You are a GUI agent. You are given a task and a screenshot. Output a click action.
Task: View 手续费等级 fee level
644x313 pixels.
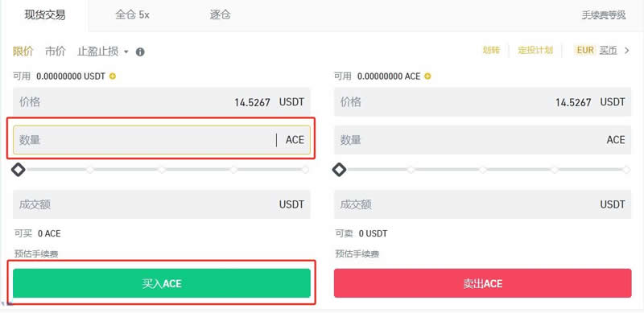603,15
